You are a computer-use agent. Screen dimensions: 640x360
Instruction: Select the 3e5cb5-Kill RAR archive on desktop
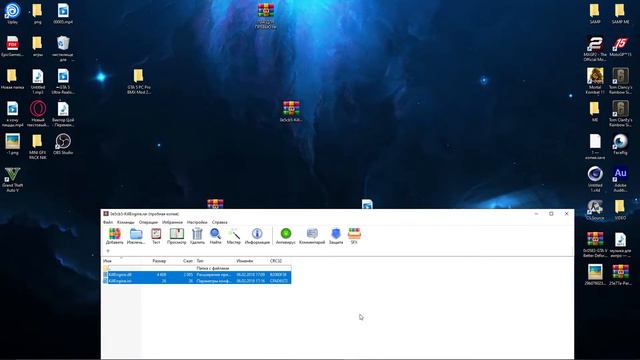pos(291,111)
